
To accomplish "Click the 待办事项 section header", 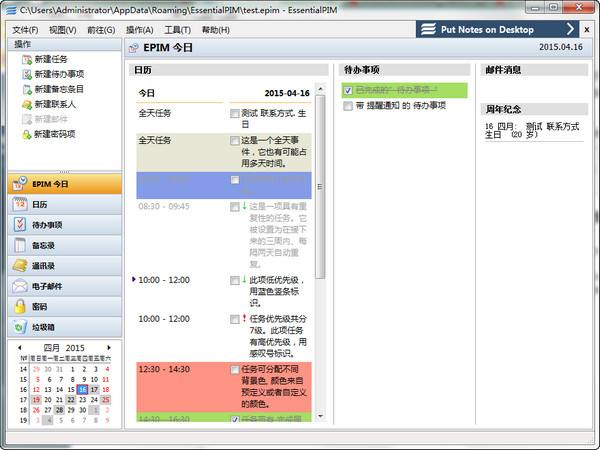I will 404,70.
